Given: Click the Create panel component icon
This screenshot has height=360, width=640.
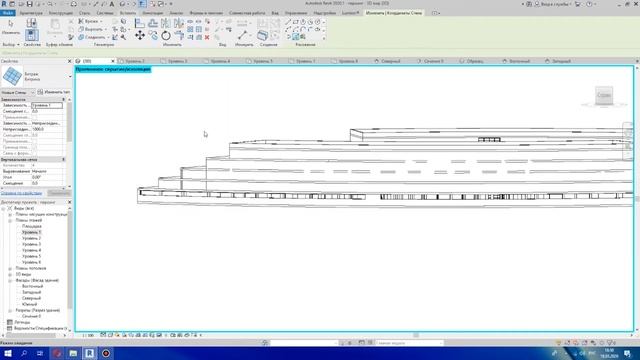Looking at the screenshot, I should point(262,36).
